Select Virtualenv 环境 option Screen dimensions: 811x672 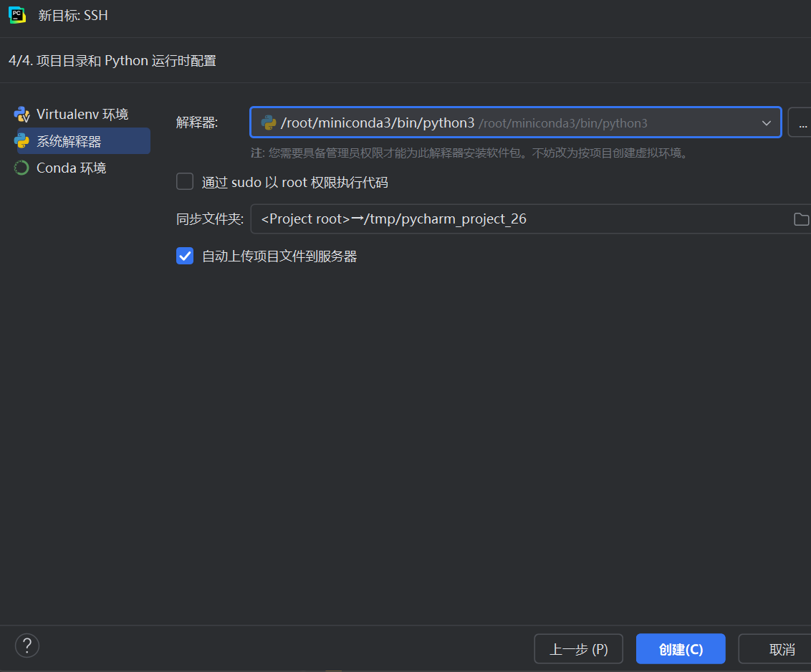82,115
